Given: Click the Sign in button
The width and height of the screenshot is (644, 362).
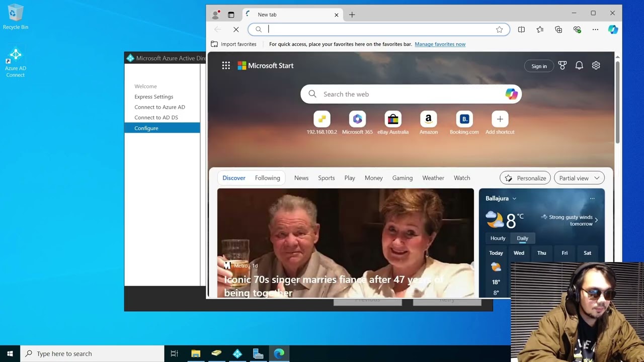Looking at the screenshot, I should click(539, 66).
